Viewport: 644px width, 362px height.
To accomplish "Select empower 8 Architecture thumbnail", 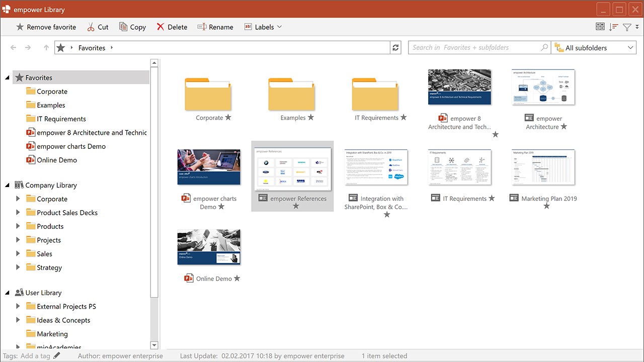I will pos(459,87).
